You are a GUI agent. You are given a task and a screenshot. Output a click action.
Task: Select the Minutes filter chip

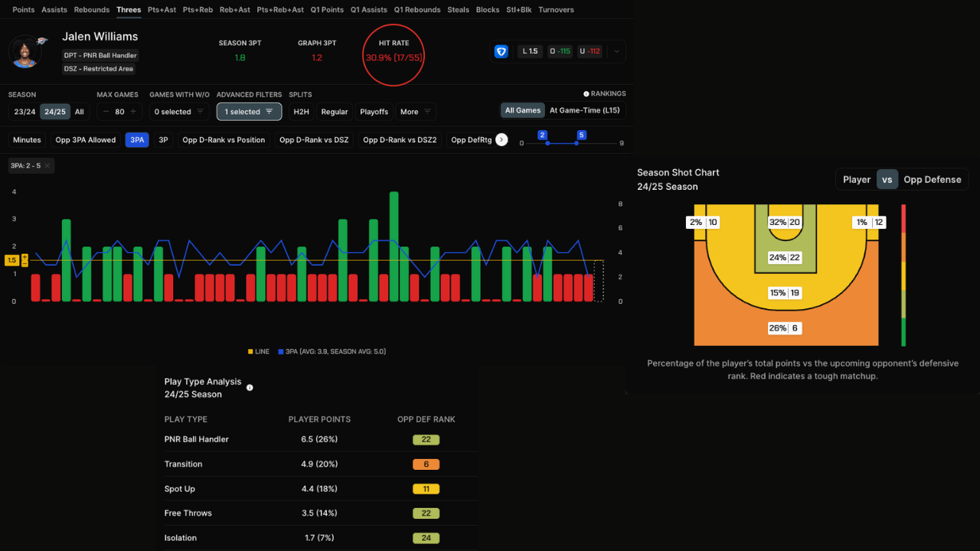[x=27, y=140]
